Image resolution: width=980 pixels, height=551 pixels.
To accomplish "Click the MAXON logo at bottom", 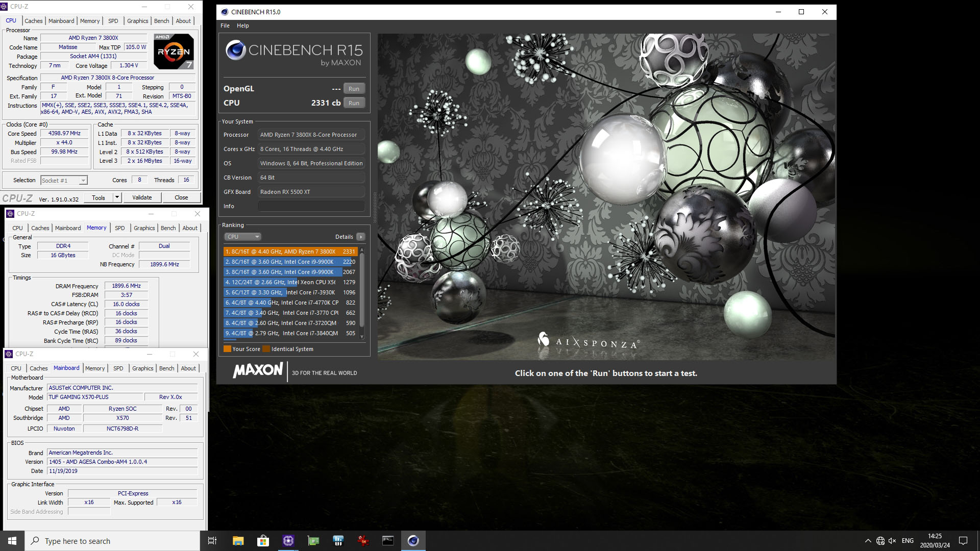I will coord(258,370).
